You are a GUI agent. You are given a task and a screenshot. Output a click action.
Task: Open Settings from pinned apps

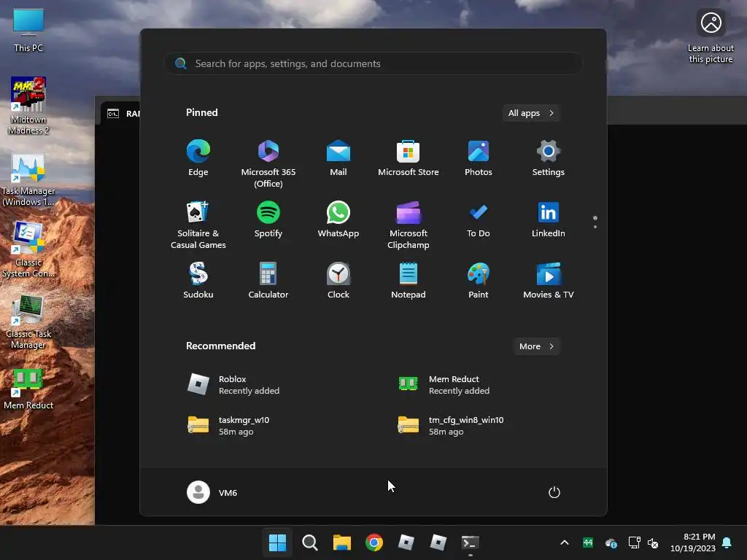[549, 158]
